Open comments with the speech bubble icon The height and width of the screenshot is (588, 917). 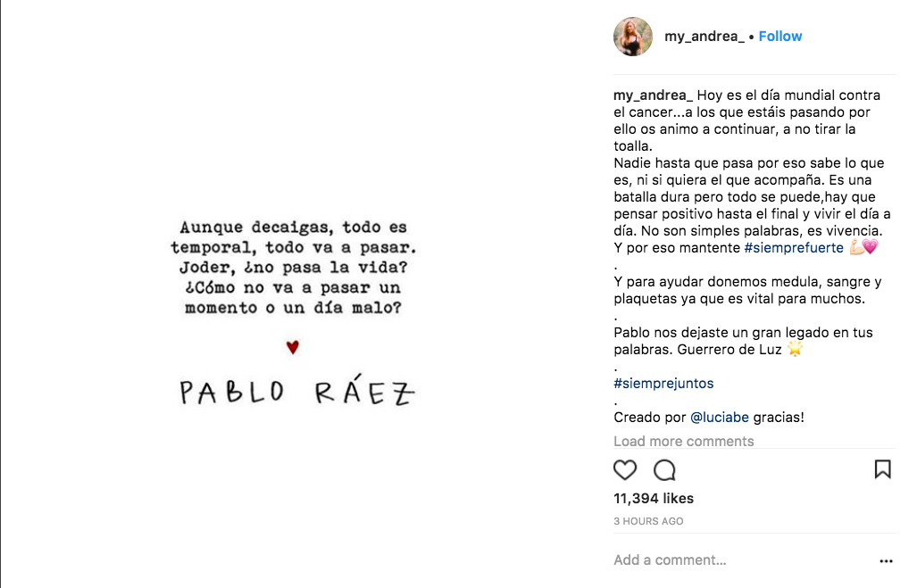point(664,470)
